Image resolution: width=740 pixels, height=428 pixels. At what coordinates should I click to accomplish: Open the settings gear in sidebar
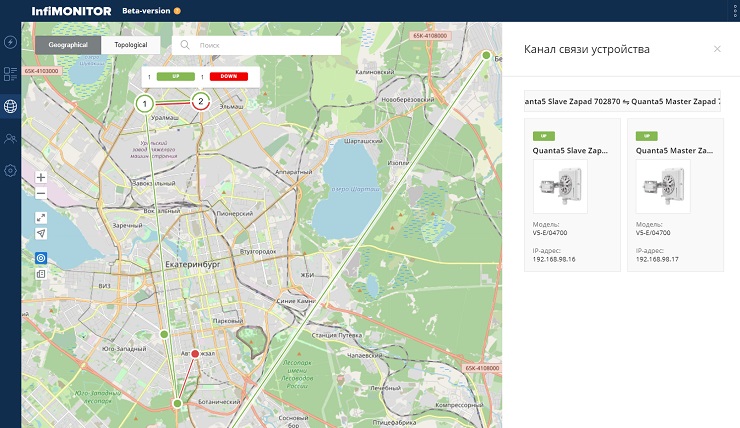(10, 170)
